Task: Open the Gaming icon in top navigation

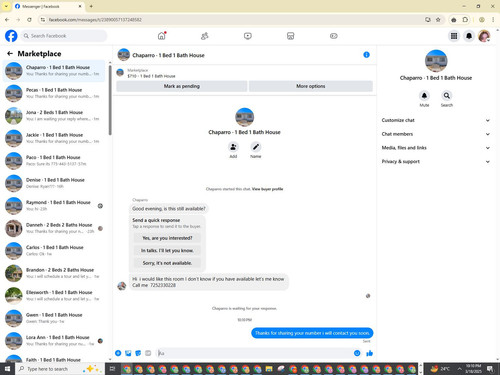Action: (x=334, y=36)
